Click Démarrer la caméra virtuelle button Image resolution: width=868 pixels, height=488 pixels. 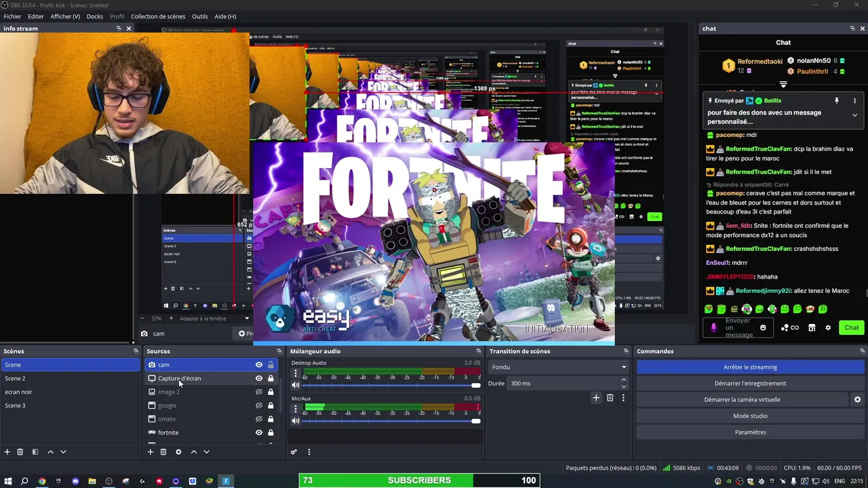[742, 400]
